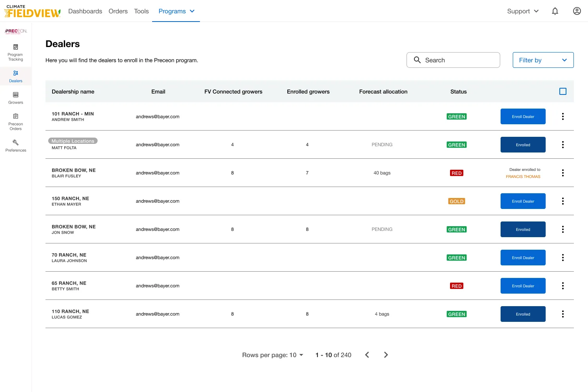Screen dimensions: 588x392
Task: Click Enrolled growers column header
Action: (308, 91)
